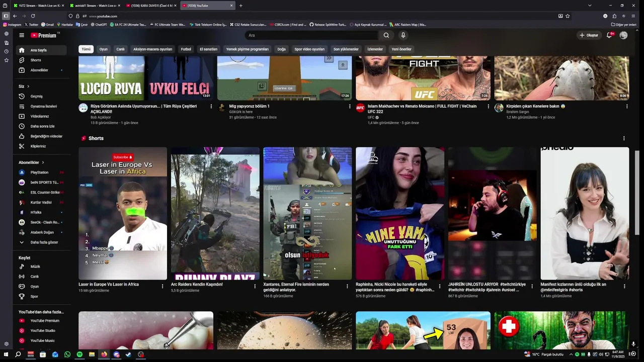Select the Yemek pişirme programları chip

click(x=247, y=49)
